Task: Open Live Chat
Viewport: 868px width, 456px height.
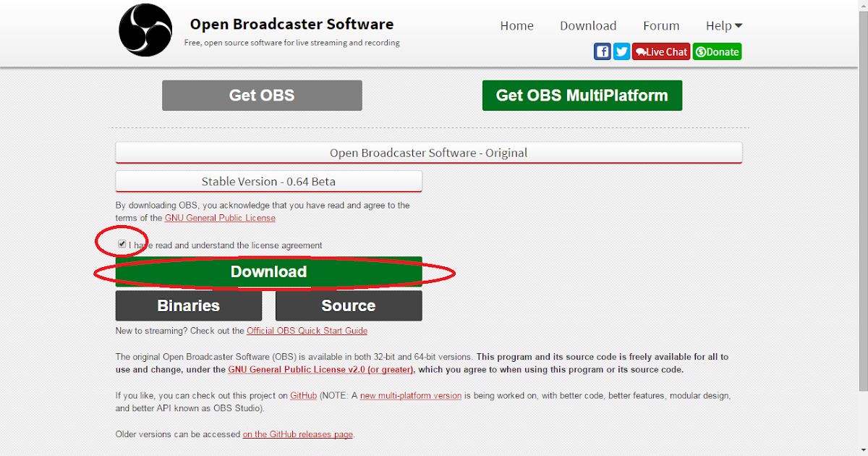Action: coord(660,51)
